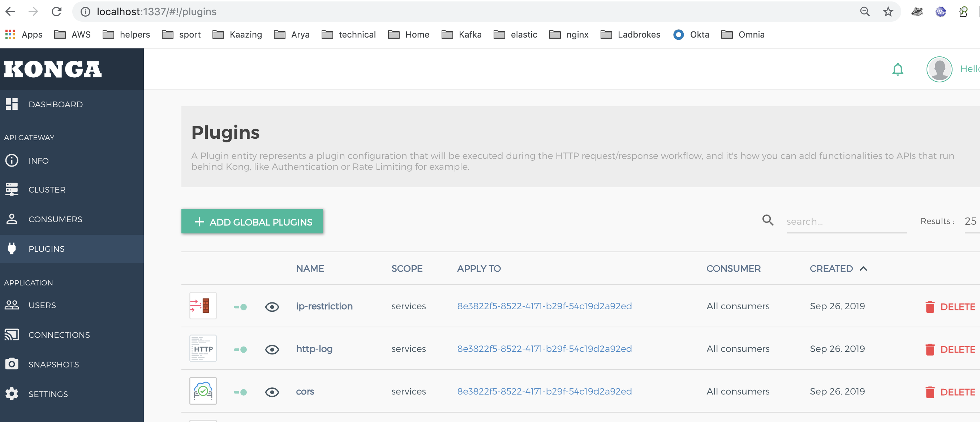Toggle ip-restriction plugin enabled switch
Screen dimensions: 980x422
click(x=240, y=307)
